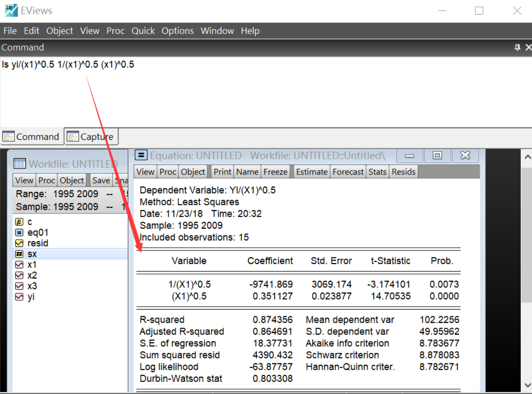Click the t-Statistic value 14.70535
This screenshot has width=532, height=394.
click(x=391, y=296)
